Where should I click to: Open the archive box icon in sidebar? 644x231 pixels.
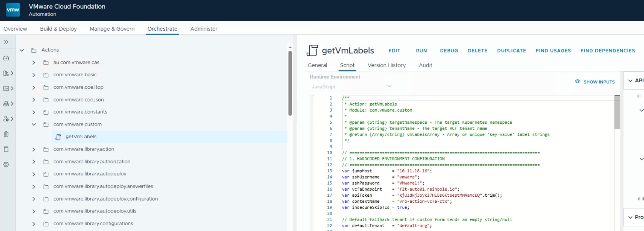tap(6, 149)
